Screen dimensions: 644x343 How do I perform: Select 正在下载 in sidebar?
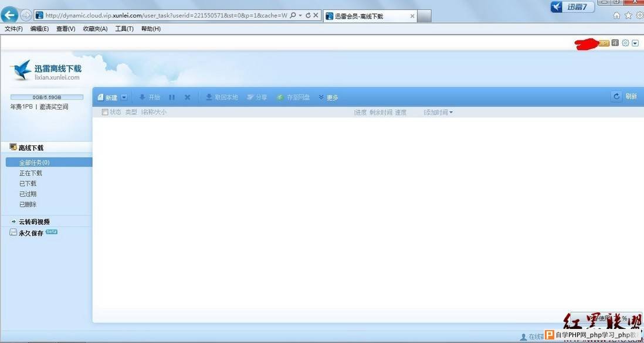pos(30,173)
